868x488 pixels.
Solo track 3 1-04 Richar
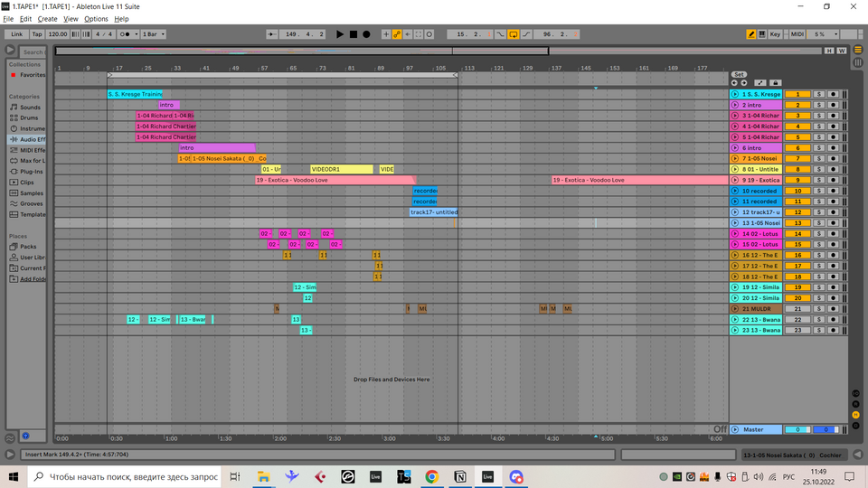(818, 116)
